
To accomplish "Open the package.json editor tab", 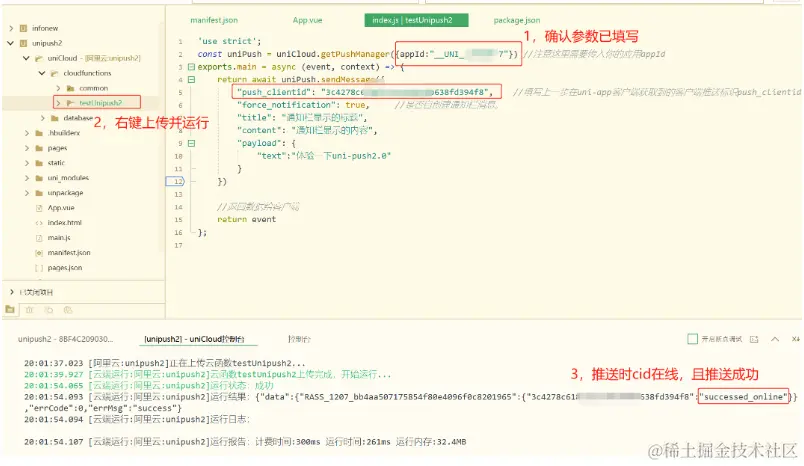I will [x=516, y=20].
